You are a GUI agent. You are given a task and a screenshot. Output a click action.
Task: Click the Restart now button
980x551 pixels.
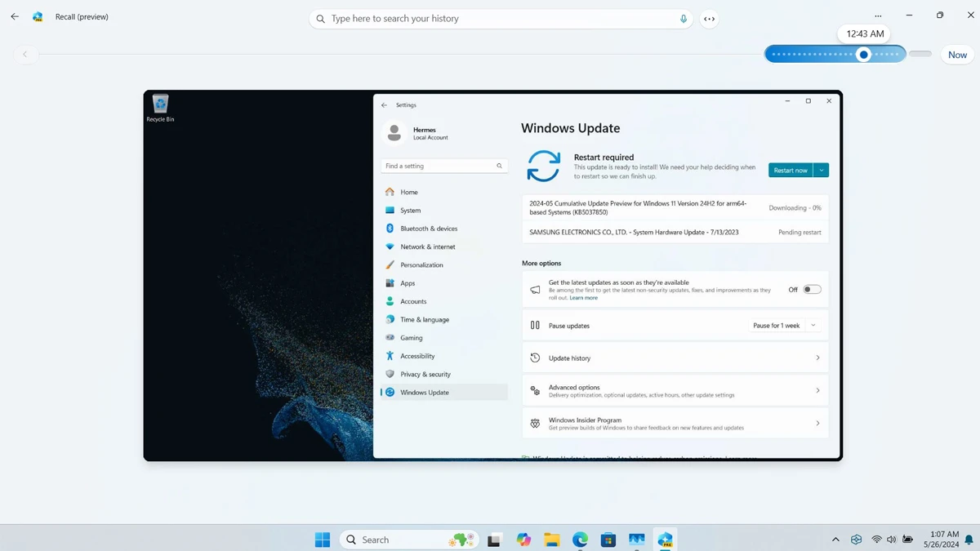(x=791, y=170)
